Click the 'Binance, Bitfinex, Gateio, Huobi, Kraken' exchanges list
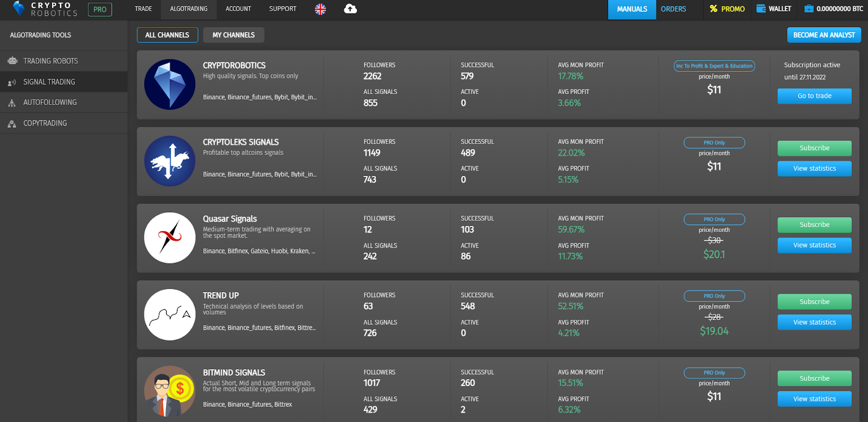This screenshot has height=422, width=868. 259,251
